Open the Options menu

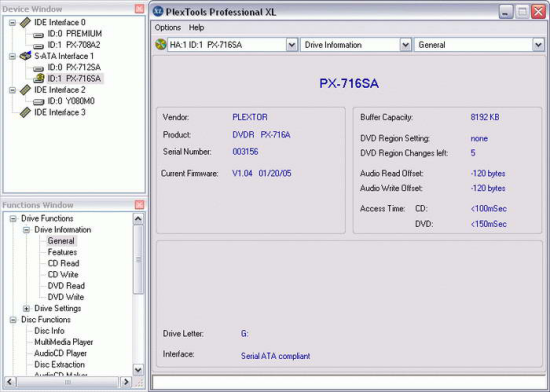click(x=168, y=27)
